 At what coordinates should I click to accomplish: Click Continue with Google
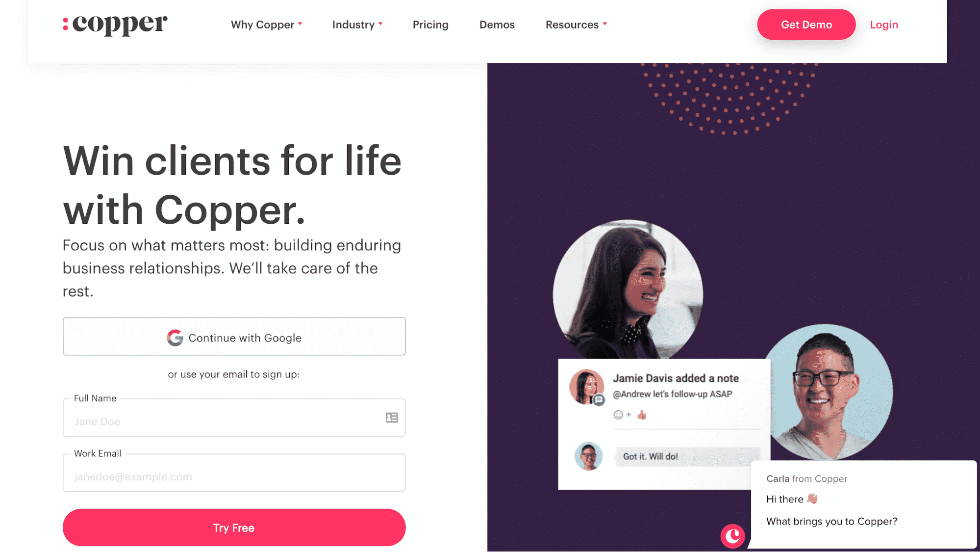[234, 337]
